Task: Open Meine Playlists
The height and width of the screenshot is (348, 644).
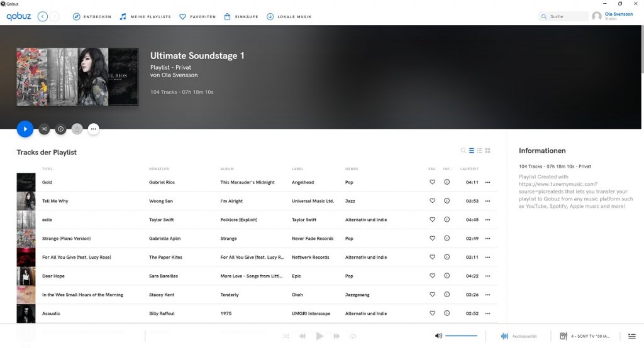Action: (145, 17)
